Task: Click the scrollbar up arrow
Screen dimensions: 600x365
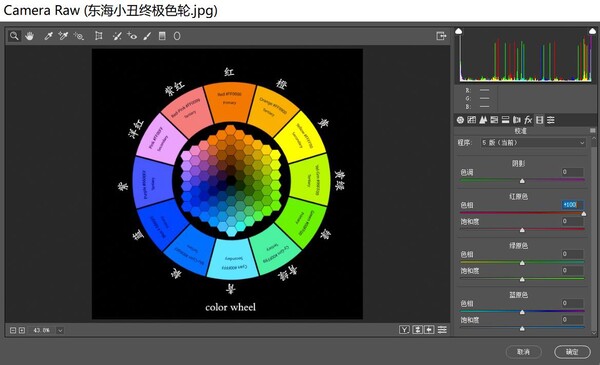Action: (593, 138)
